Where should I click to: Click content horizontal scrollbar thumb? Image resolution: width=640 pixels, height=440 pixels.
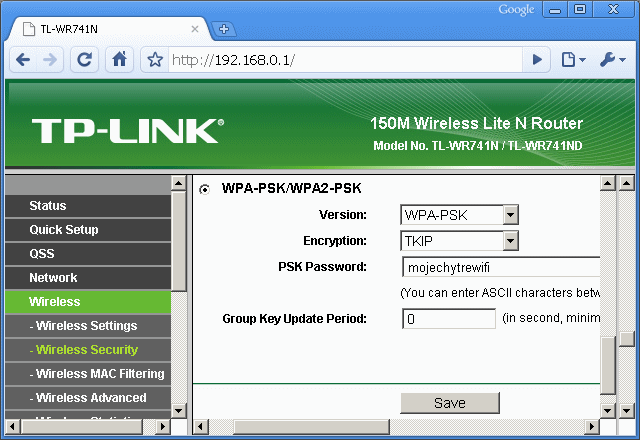pos(311,427)
